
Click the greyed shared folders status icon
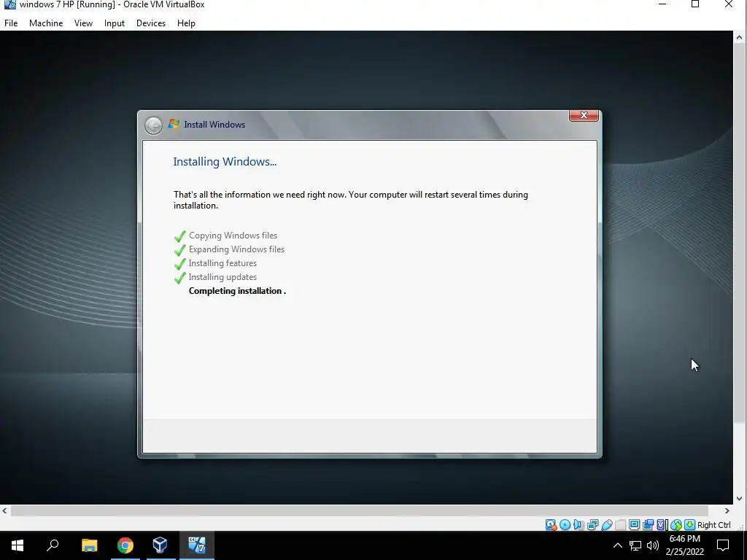click(620, 525)
